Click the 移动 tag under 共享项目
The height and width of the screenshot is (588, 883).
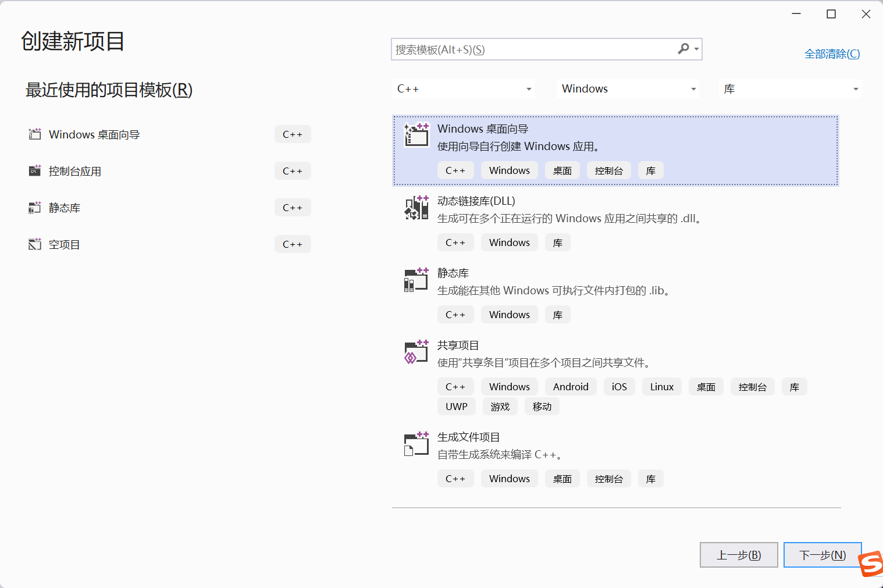coord(542,407)
